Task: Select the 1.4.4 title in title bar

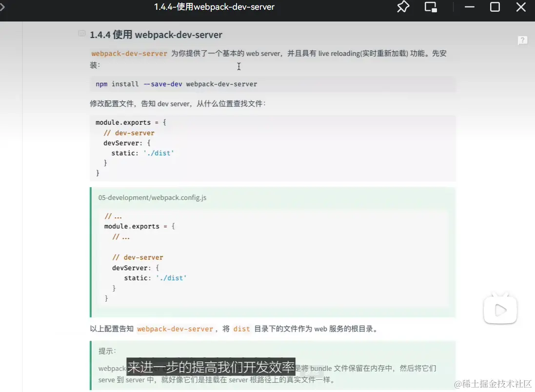Action: [x=215, y=7]
